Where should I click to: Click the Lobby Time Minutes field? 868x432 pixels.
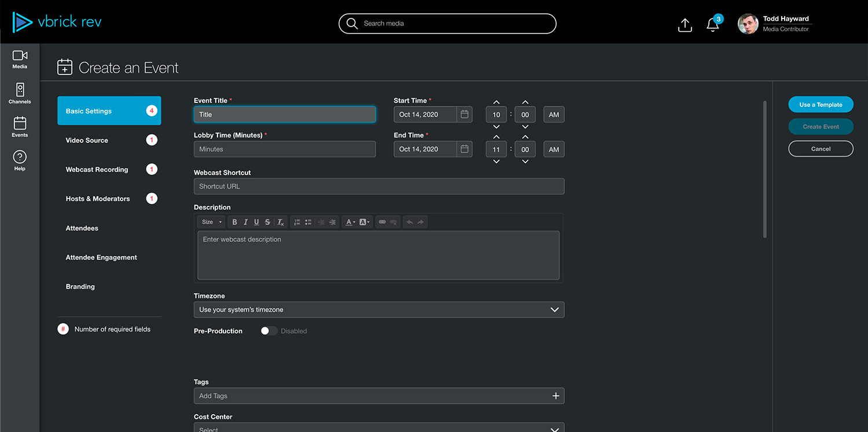click(285, 149)
